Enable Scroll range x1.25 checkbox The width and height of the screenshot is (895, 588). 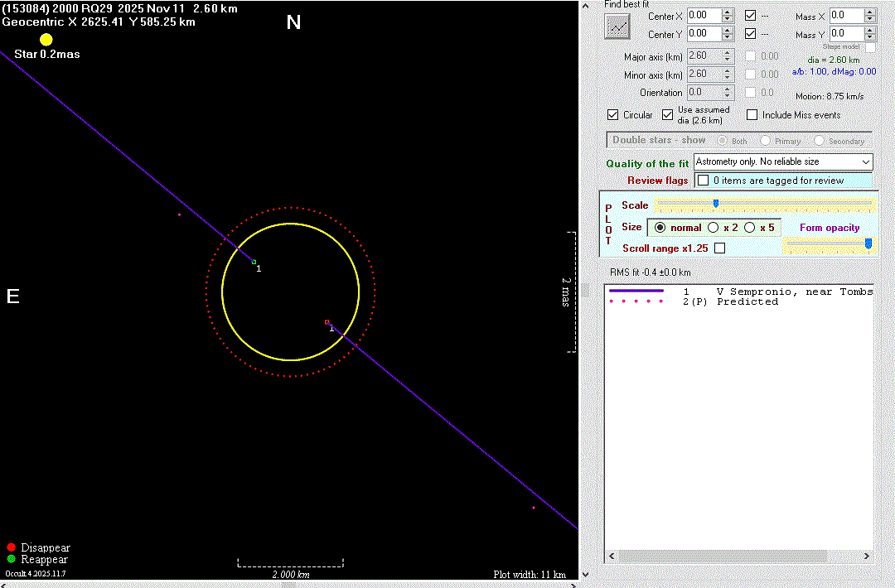tap(719, 248)
